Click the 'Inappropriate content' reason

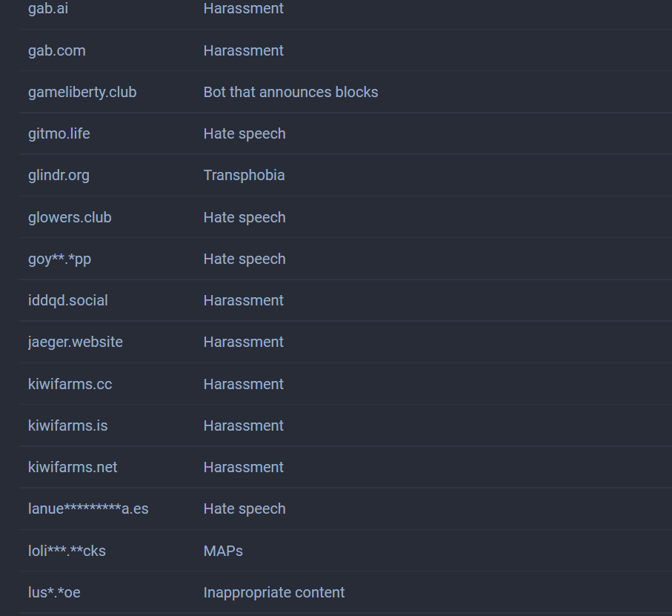pos(274,592)
